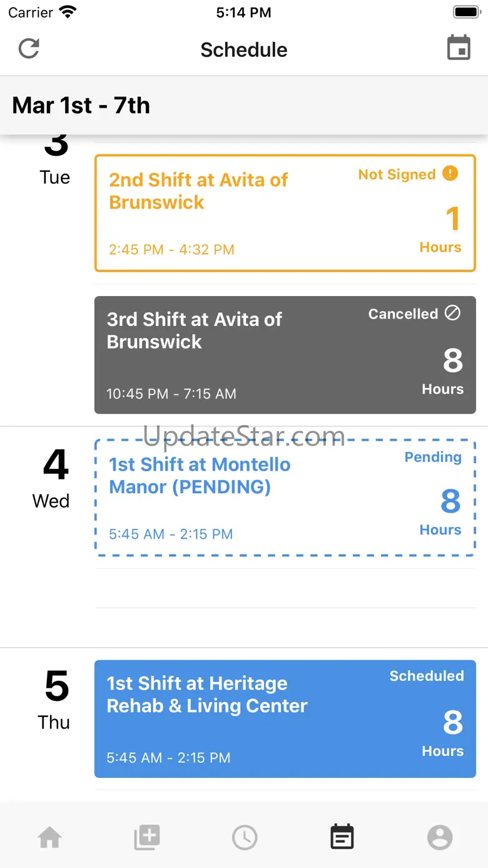Tap the Not Signed warning icon
The image size is (488, 868).
click(x=450, y=173)
